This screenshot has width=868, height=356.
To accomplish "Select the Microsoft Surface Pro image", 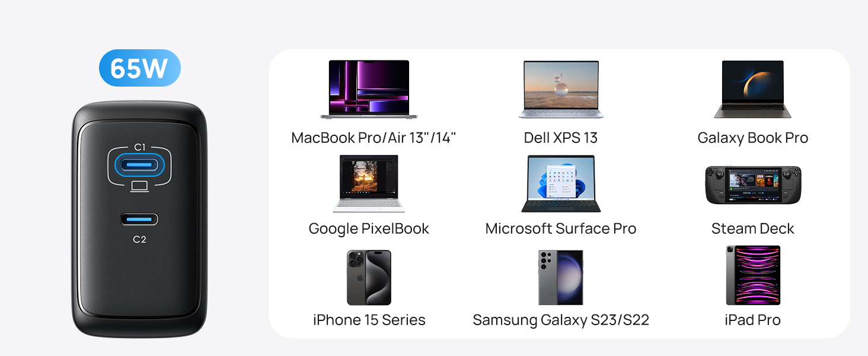I will click(561, 183).
